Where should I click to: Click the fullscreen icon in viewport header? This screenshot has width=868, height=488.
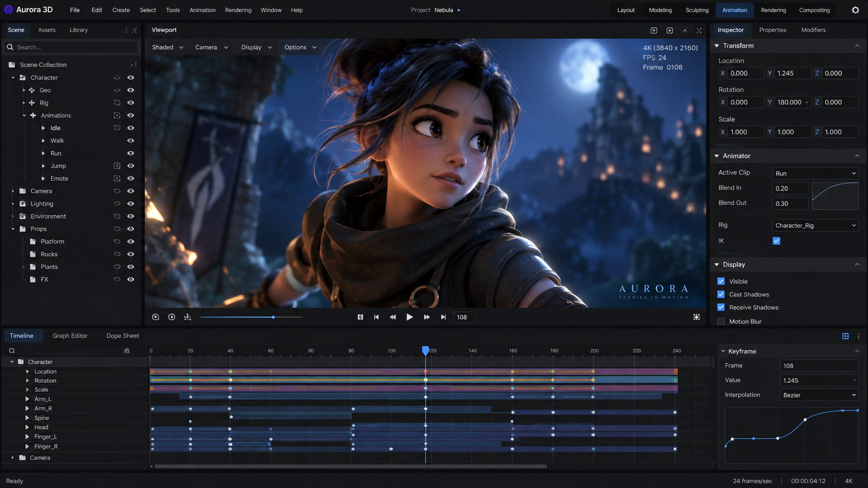pos(699,30)
